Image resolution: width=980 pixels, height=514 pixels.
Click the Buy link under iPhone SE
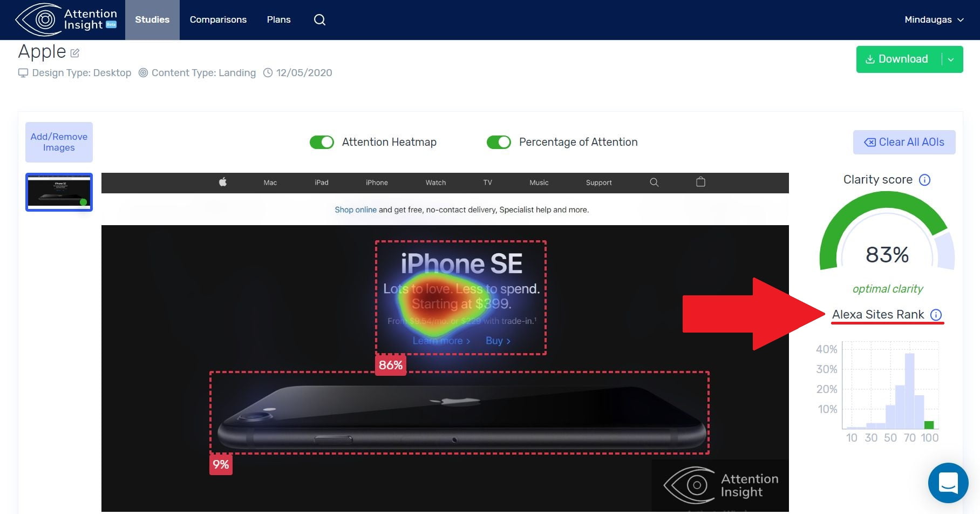[498, 341]
